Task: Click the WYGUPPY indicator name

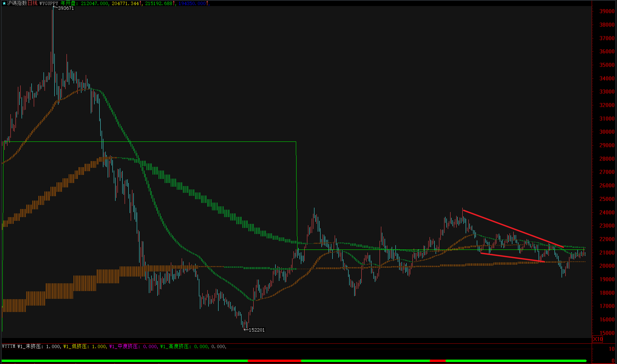Action: [49, 3]
